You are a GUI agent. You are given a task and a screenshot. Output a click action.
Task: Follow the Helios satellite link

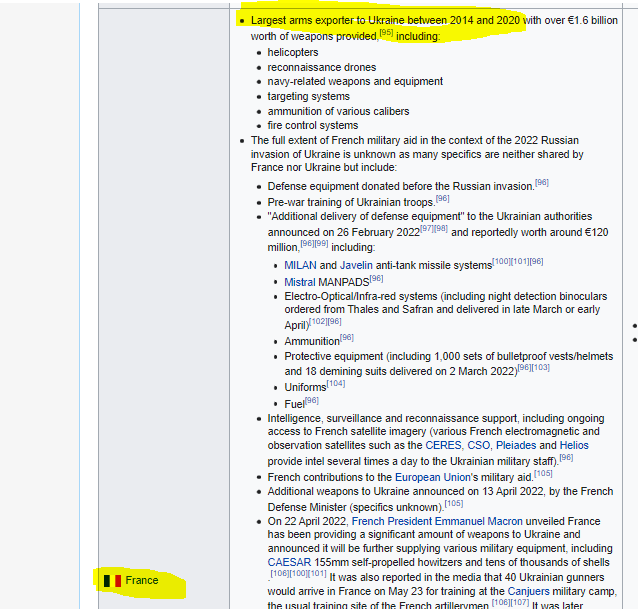574,445
